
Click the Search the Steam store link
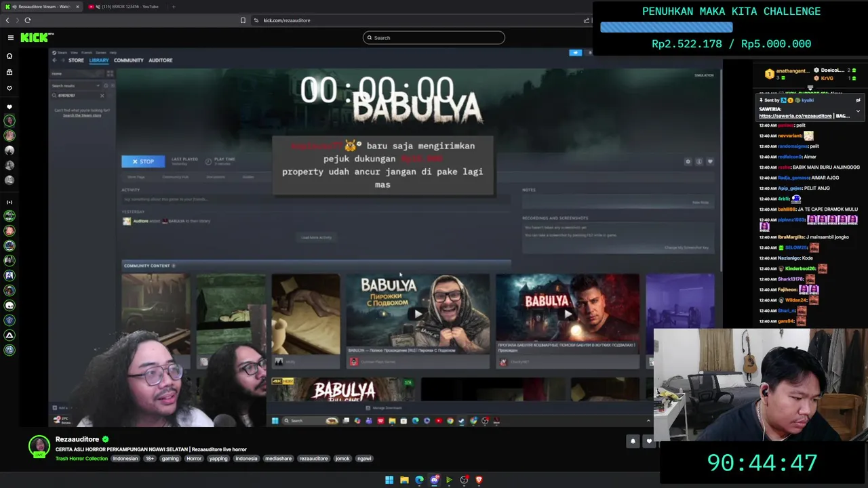pos(82,115)
